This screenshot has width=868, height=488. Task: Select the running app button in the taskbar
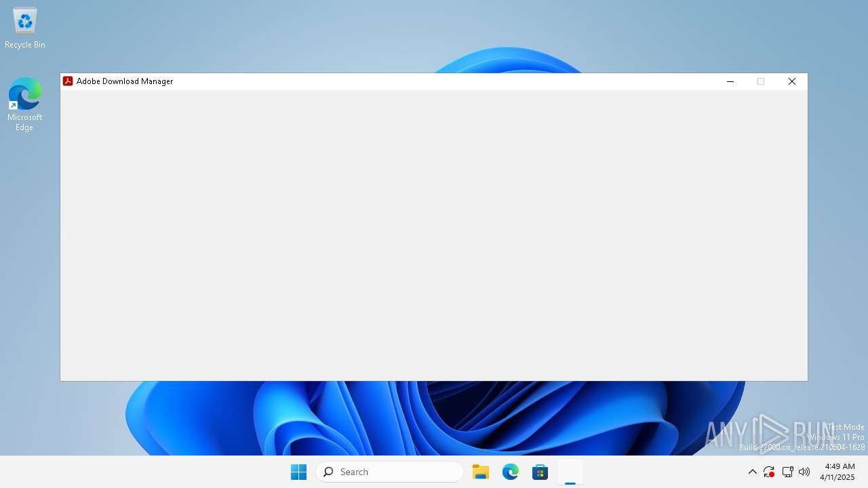570,472
